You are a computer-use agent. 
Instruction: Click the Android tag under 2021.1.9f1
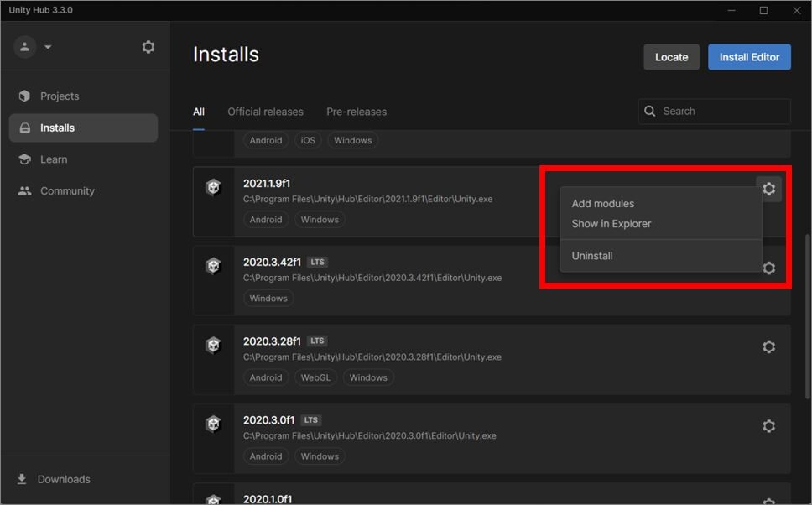[x=265, y=219]
